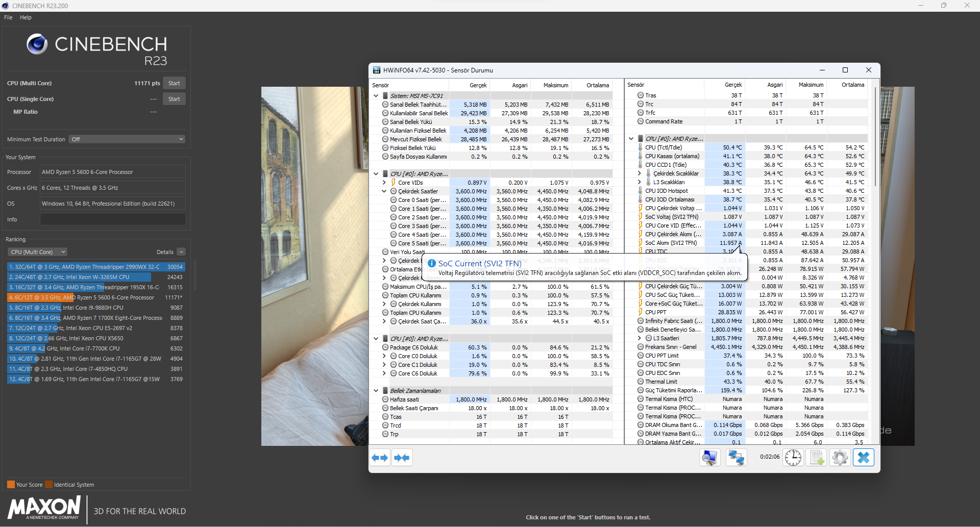Click the circle icon beside Sanal Bellek Yükü
The image size is (980, 527).
coord(385,122)
